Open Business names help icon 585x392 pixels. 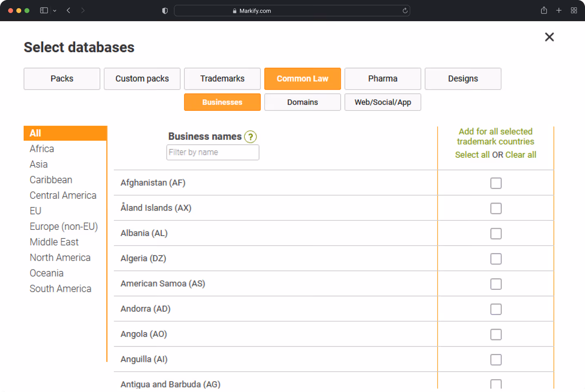250,137
